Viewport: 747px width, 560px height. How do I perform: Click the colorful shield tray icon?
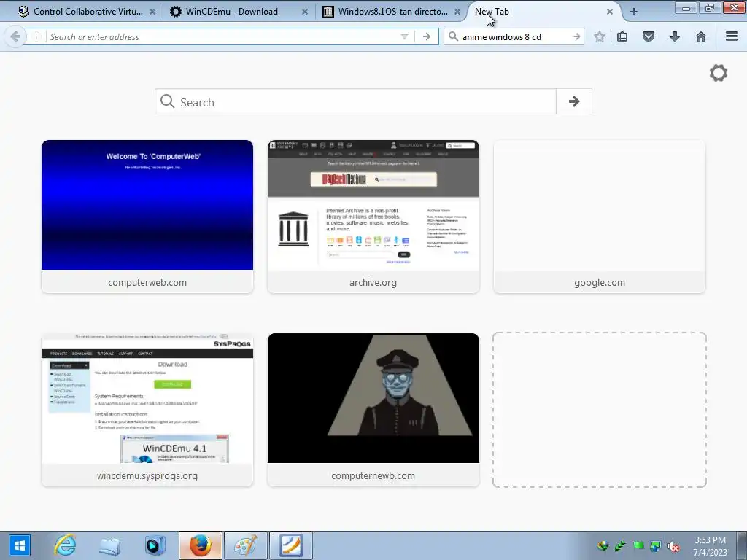point(603,545)
